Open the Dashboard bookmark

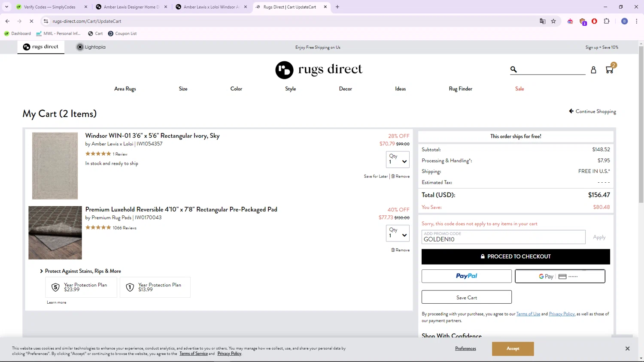click(18, 33)
